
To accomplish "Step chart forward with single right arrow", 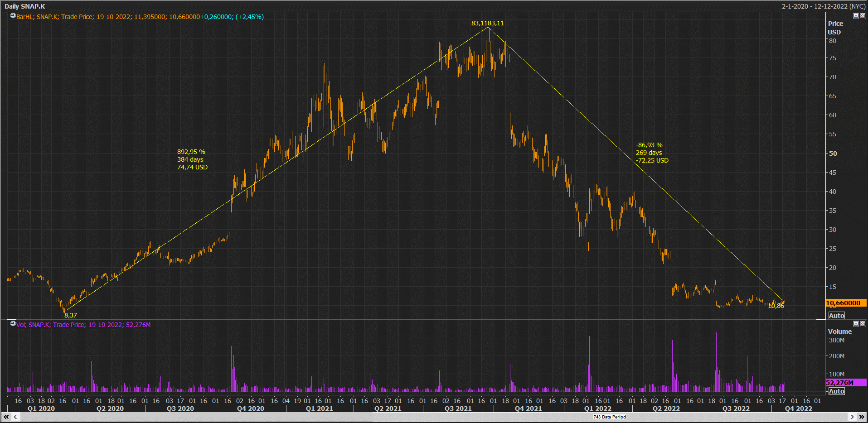I will pyautogui.click(x=852, y=417).
